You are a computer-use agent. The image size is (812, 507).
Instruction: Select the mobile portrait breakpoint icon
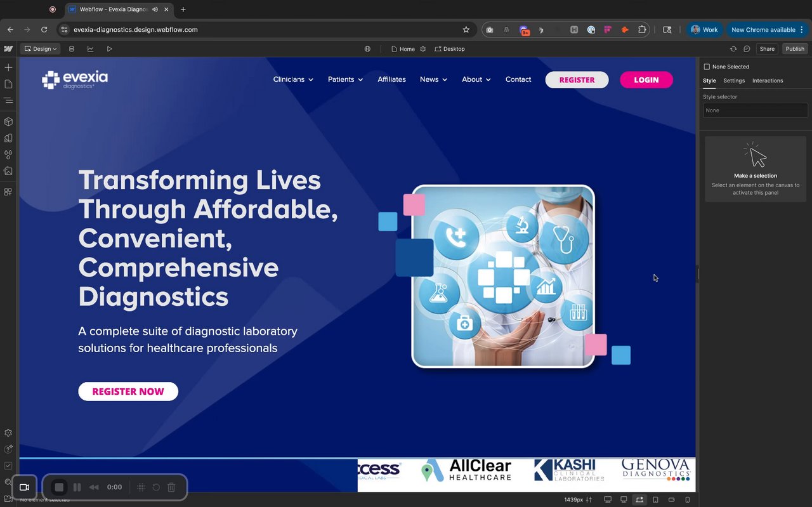coord(688,500)
